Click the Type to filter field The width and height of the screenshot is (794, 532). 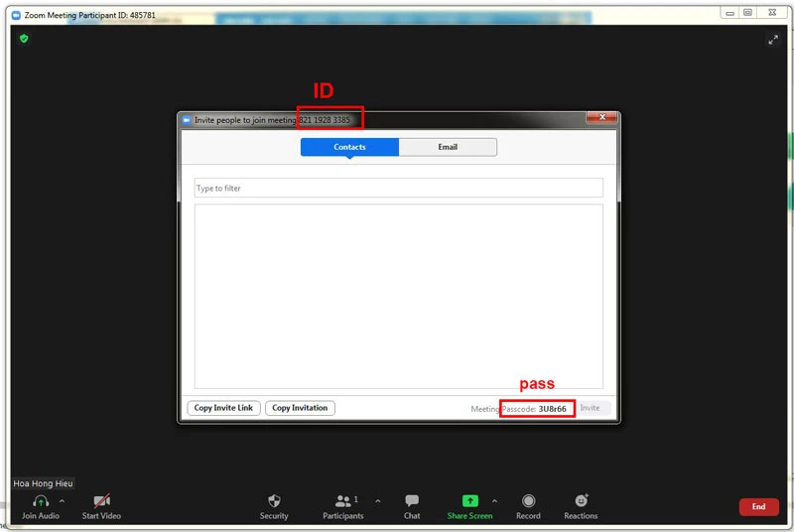click(399, 188)
